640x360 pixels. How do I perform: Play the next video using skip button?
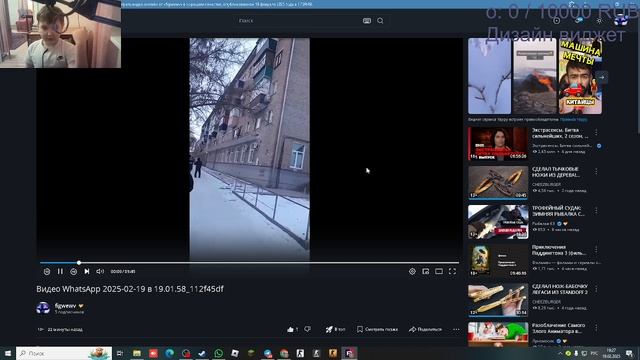tap(87, 271)
